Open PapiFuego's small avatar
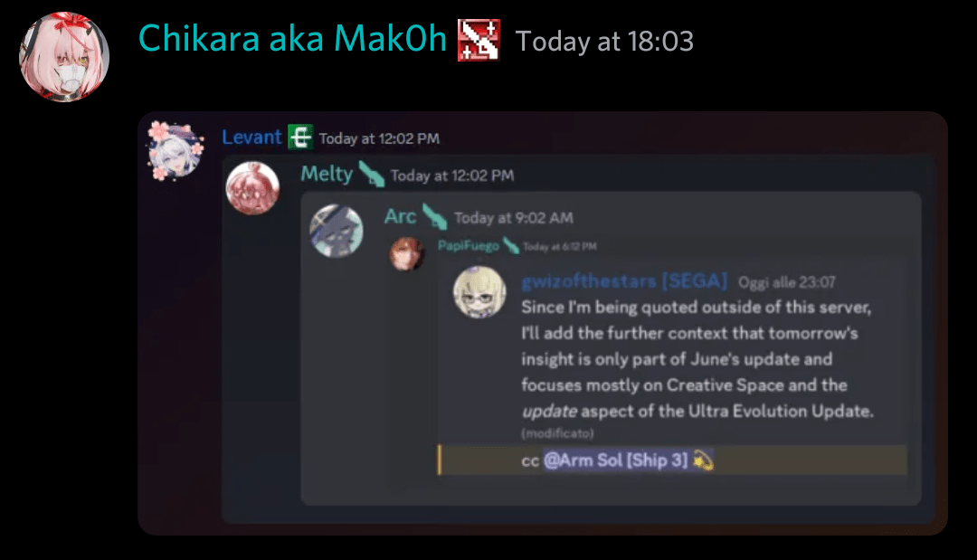 (x=407, y=253)
